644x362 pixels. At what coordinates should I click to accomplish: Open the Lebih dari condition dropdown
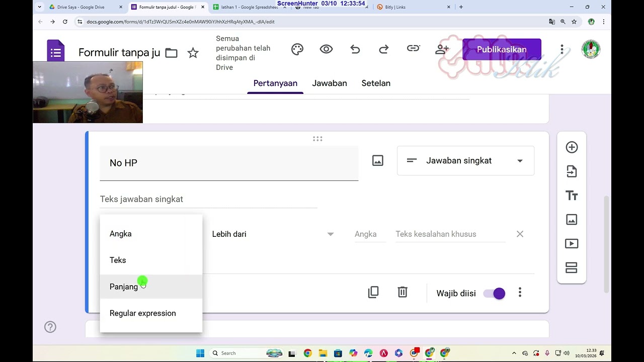point(273,234)
